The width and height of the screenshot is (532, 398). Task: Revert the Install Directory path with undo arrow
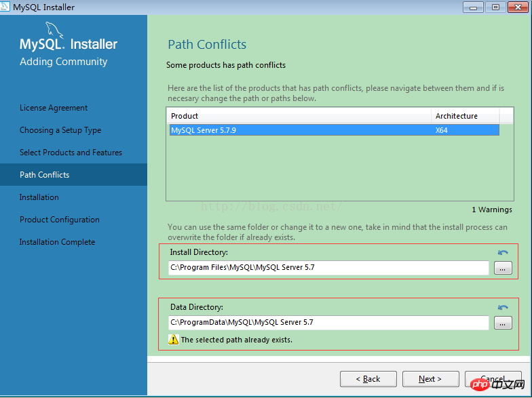pyautogui.click(x=502, y=252)
